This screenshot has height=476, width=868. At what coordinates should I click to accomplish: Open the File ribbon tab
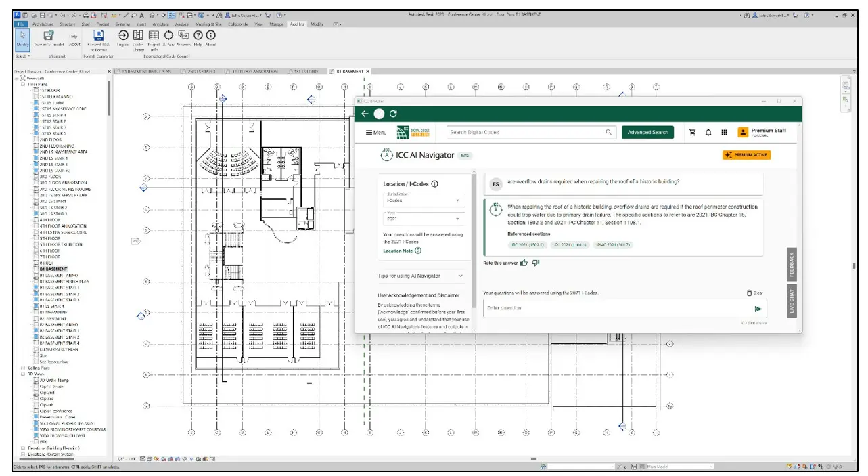[x=21, y=24]
